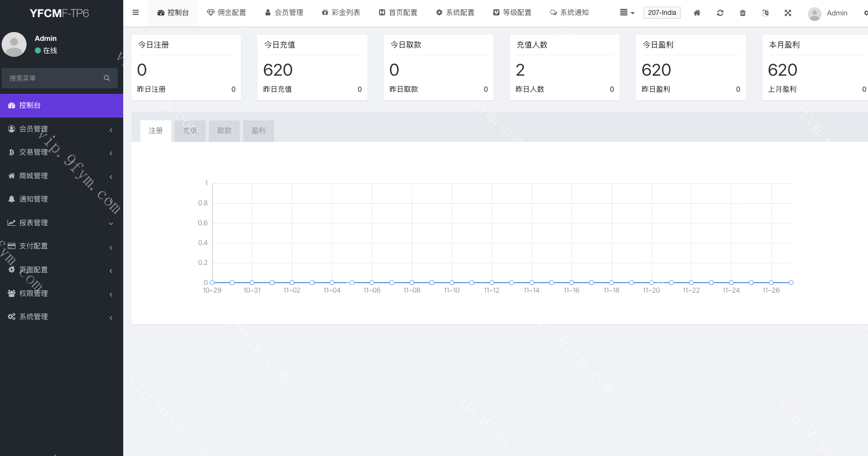Click the Admin avatar in top bar
This screenshot has width=868, height=456.
814,13
